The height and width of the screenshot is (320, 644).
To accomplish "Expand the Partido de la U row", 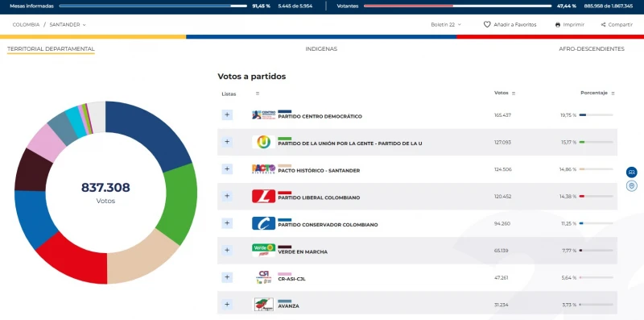I will [227, 142].
